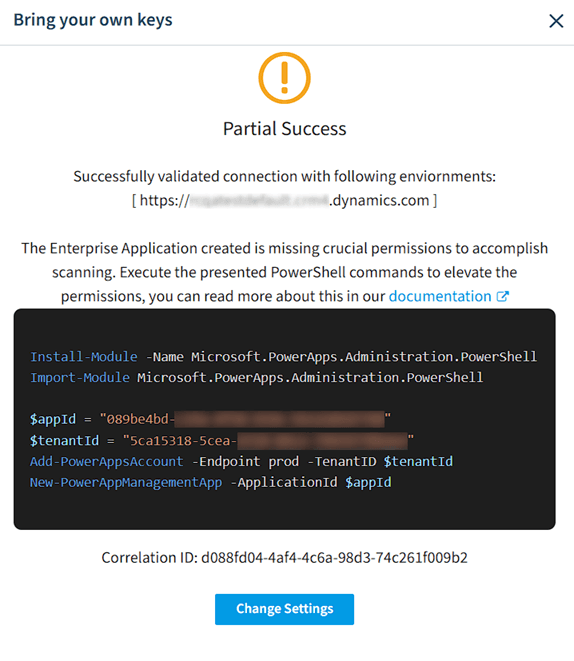Click the Correlation ID value text
This screenshot has width=574, height=661.
pos(334,558)
